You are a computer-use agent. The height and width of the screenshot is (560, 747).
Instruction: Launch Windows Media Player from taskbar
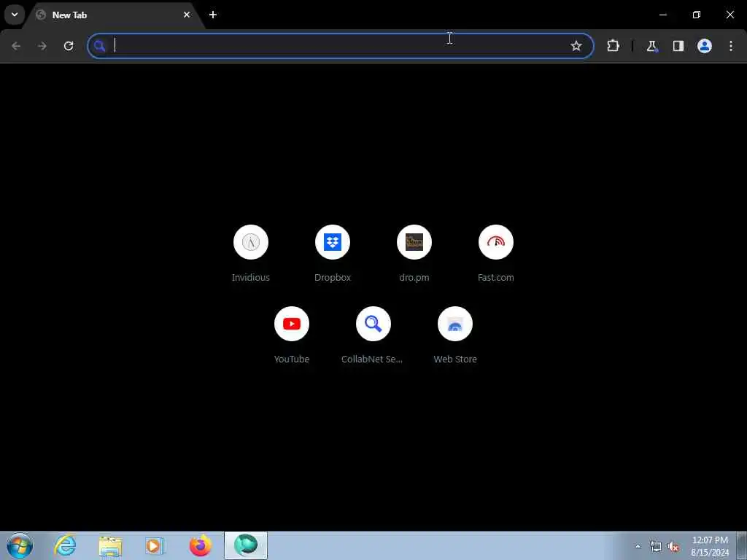click(x=154, y=545)
